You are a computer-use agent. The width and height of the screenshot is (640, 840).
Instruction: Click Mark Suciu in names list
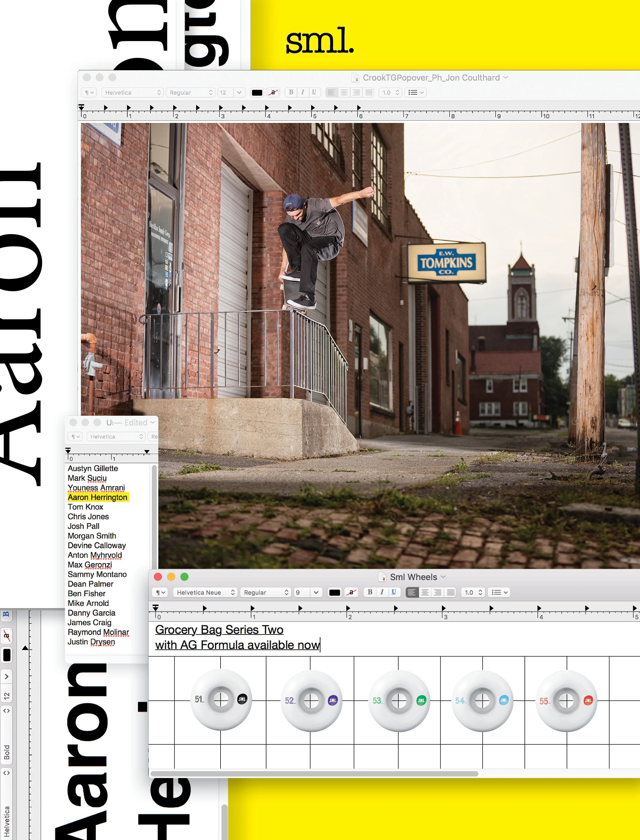(x=87, y=478)
